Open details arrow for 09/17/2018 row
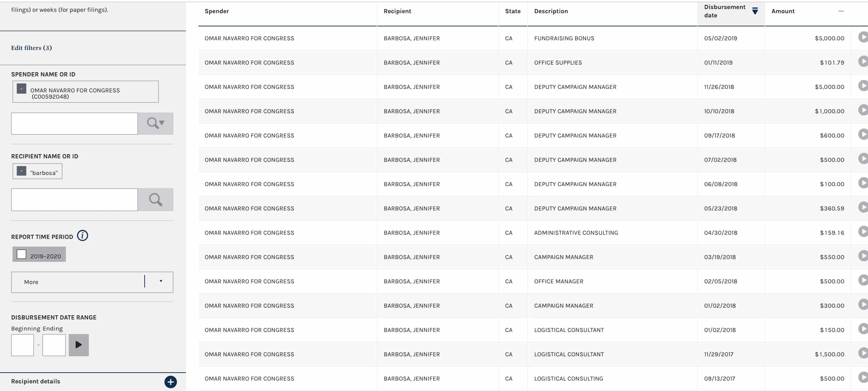Image resolution: width=868 pixels, height=391 pixels. (x=863, y=134)
